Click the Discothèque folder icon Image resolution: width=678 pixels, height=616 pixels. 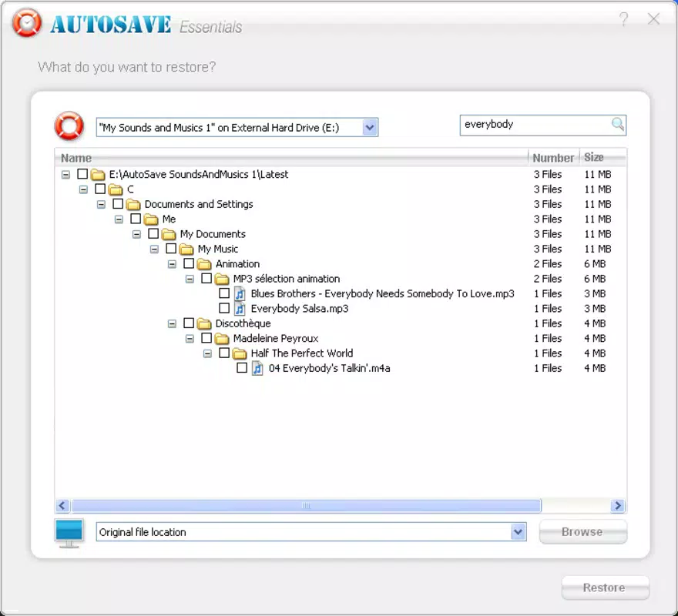204,323
